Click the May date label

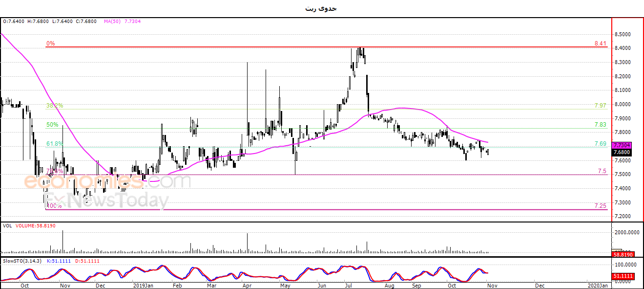285,285
